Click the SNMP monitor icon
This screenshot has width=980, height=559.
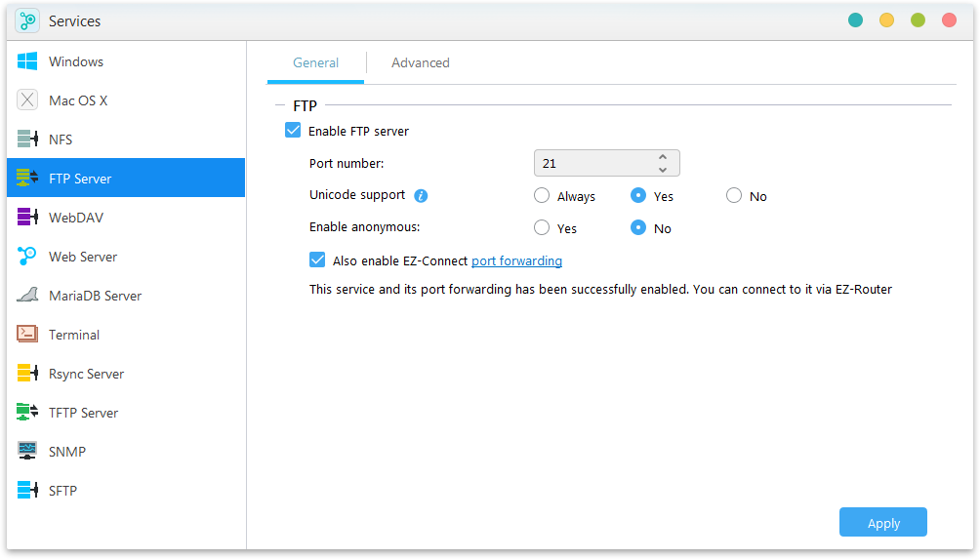(x=27, y=451)
